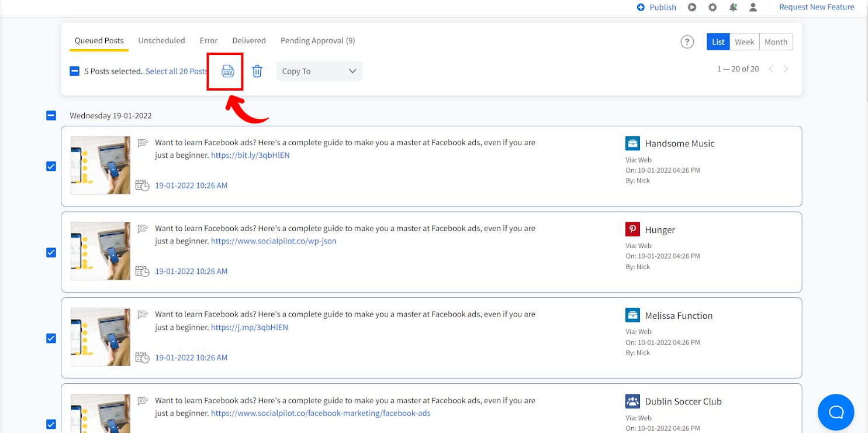Switch to the Delivered tab
This screenshot has height=433, width=868.
tap(248, 40)
